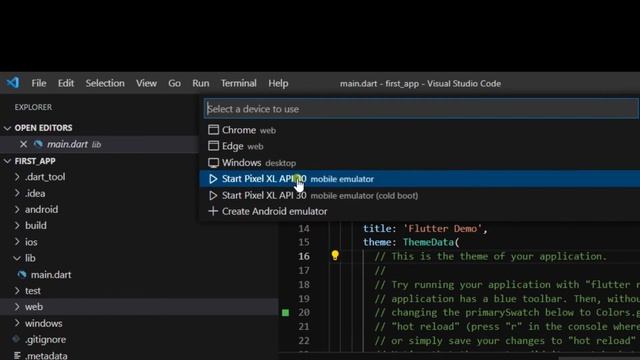The width and height of the screenshot is (640, 360).
Task: Open main.dart under lib folder
Action: coord(51,275)
